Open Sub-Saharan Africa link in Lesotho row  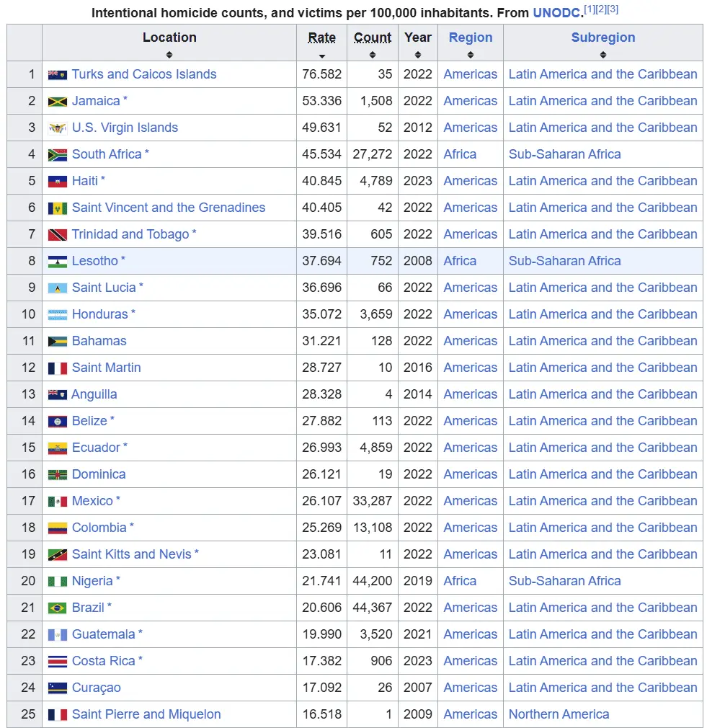(x=564, y=261)
